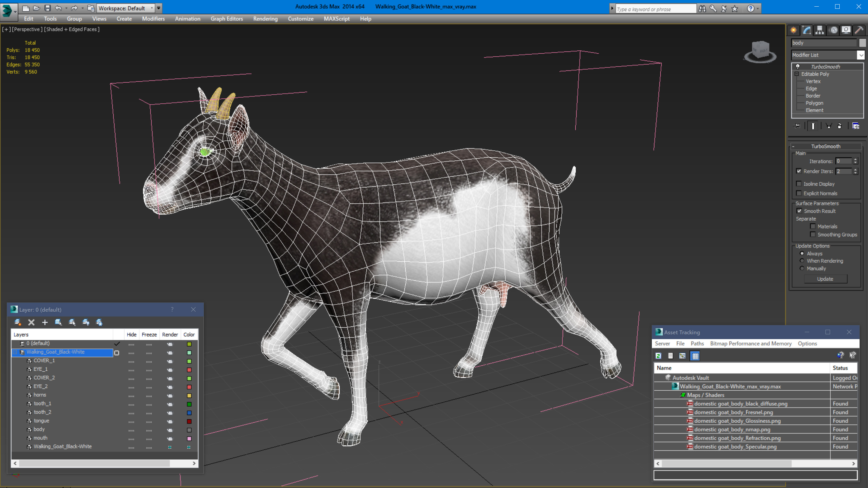The image size is (868, 488).
Task: Click Add Selected Objects plus icon
Action: [45, 322]
